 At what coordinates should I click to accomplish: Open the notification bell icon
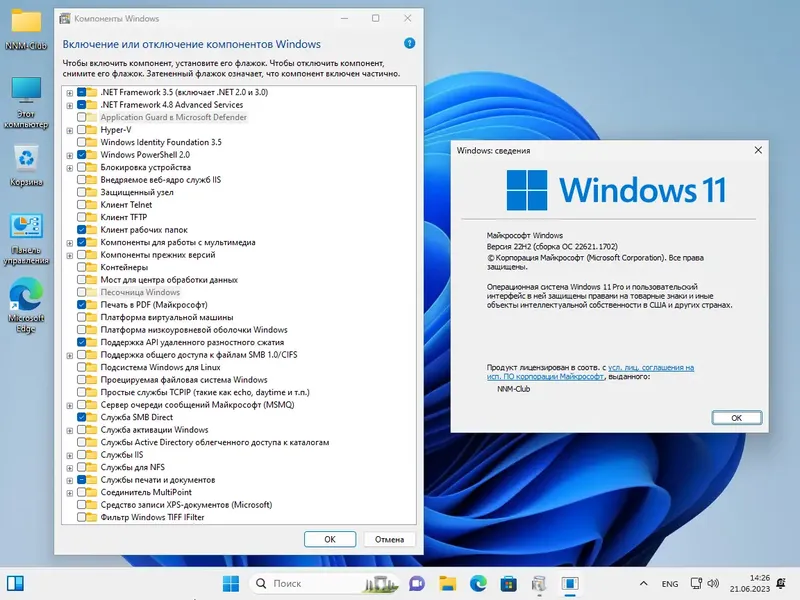pyautogui.click(x=781, y=583)
